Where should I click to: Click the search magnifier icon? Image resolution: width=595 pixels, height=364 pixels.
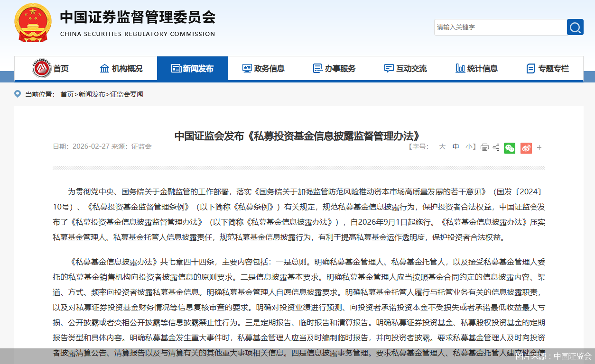(x=575, y=27)
